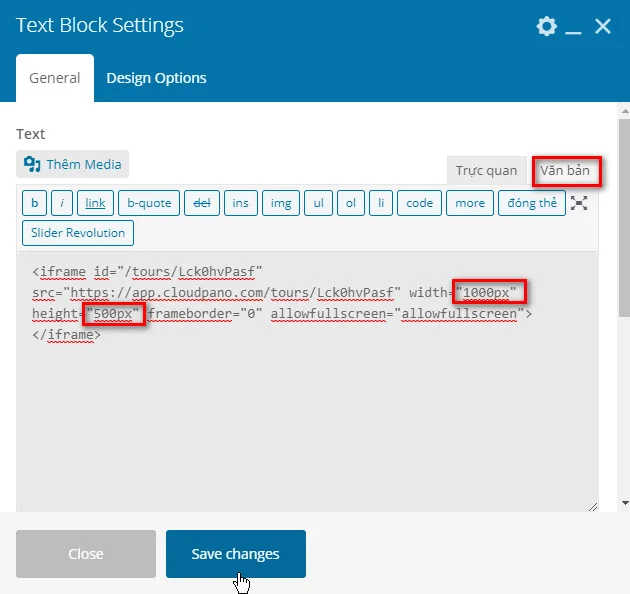Screen dimensions: 630x594
Task: Open the Design Options tab
Action: pos(156,78)
